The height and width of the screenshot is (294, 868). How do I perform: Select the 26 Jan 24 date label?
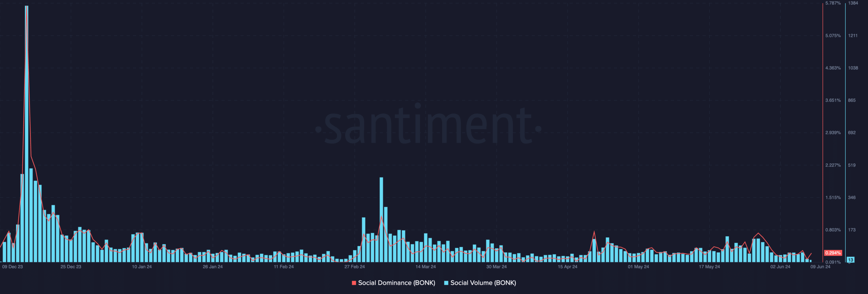(x=213, y=267)
